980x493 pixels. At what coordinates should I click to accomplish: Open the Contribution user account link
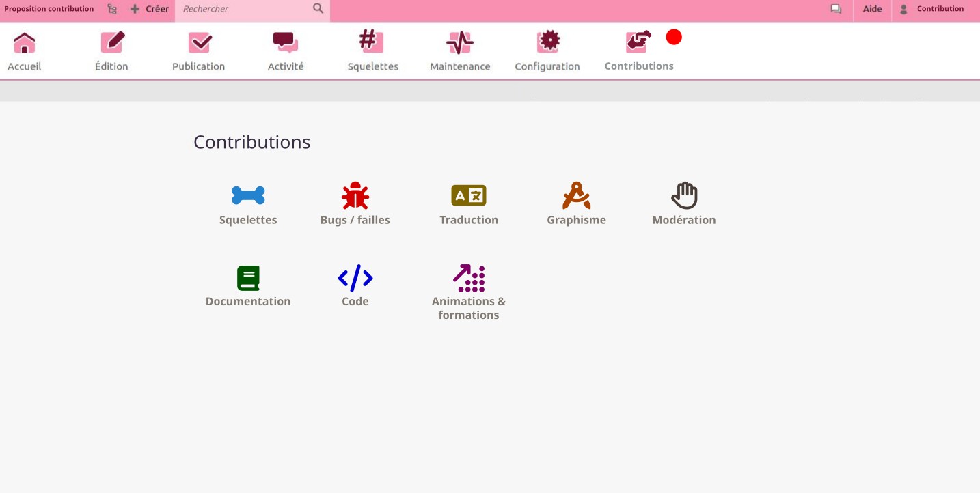point(933,9)
